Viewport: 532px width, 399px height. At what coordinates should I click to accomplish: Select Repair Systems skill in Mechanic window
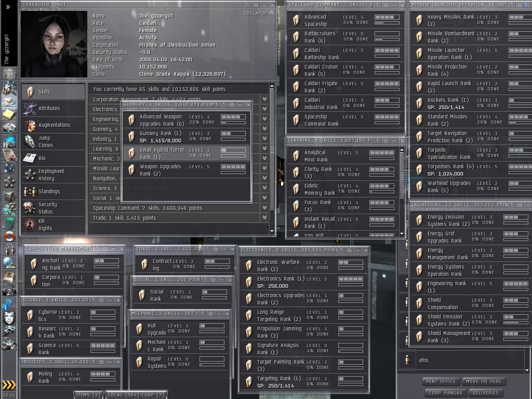point(180,362)
